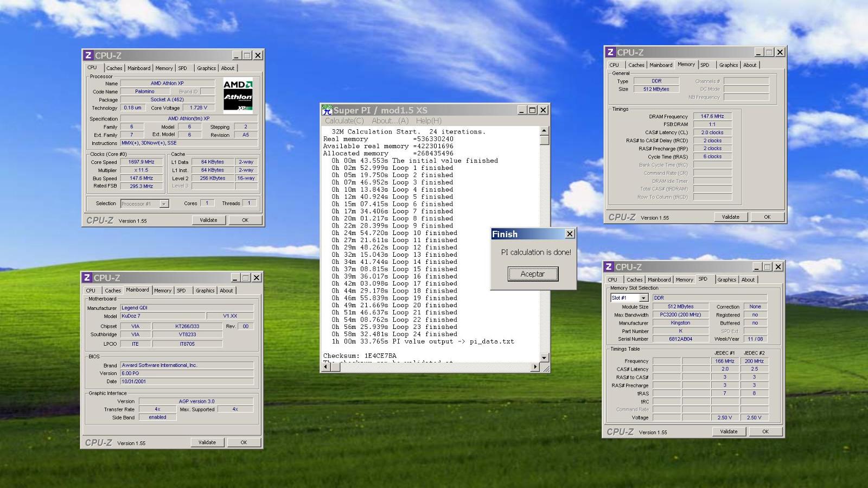Click OK in the Memory window
868x488 pixels.
coord(767,217)
